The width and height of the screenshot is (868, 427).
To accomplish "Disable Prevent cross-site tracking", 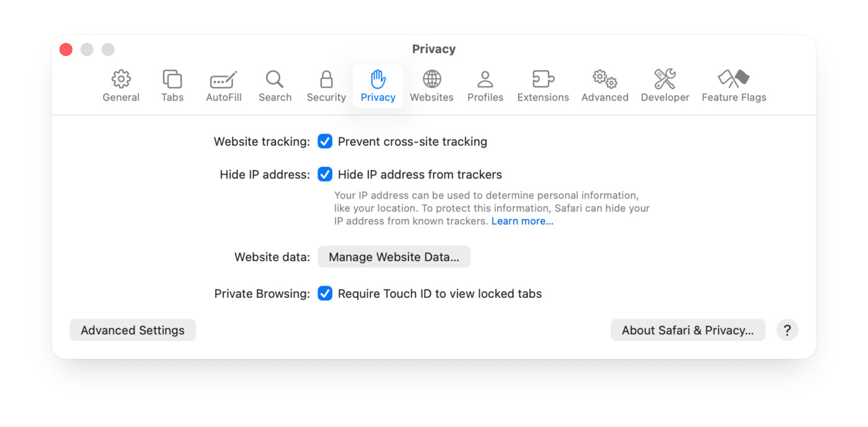I will pyautogui.click(x=325, y=142).
